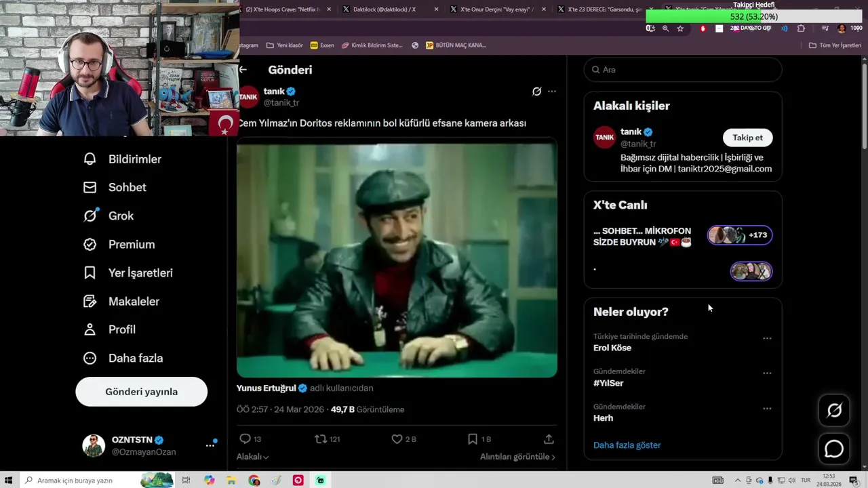Open Tüm Yer İşaretleri folder
Image resolution: width=868 pixels, height=488 pixels.
click(835, 45)
